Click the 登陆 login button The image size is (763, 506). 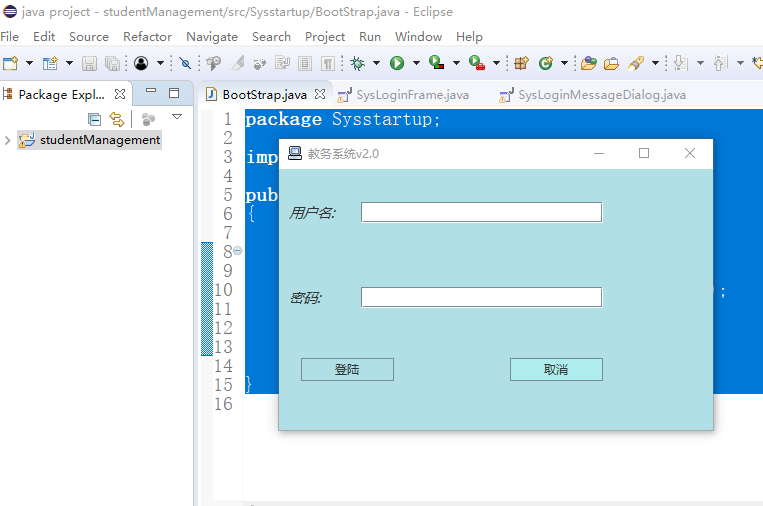click(347, 370)
